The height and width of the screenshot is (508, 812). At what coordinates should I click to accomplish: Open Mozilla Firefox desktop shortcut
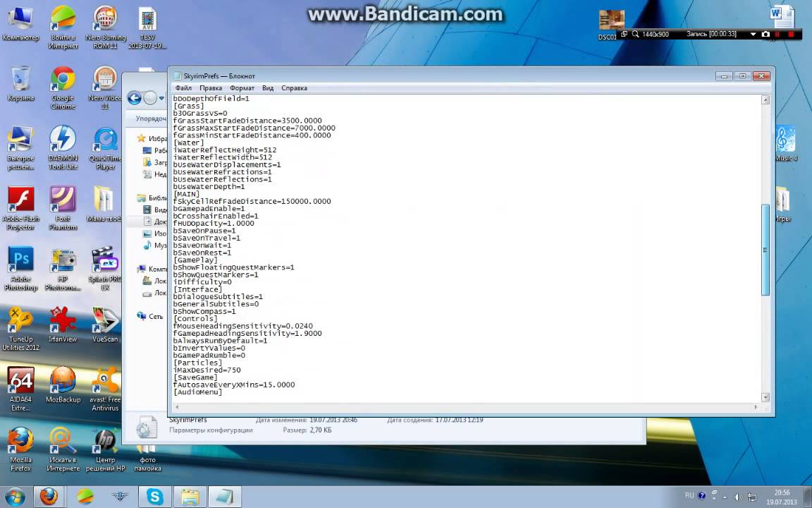pyautogui.click(x=20, y=449)
